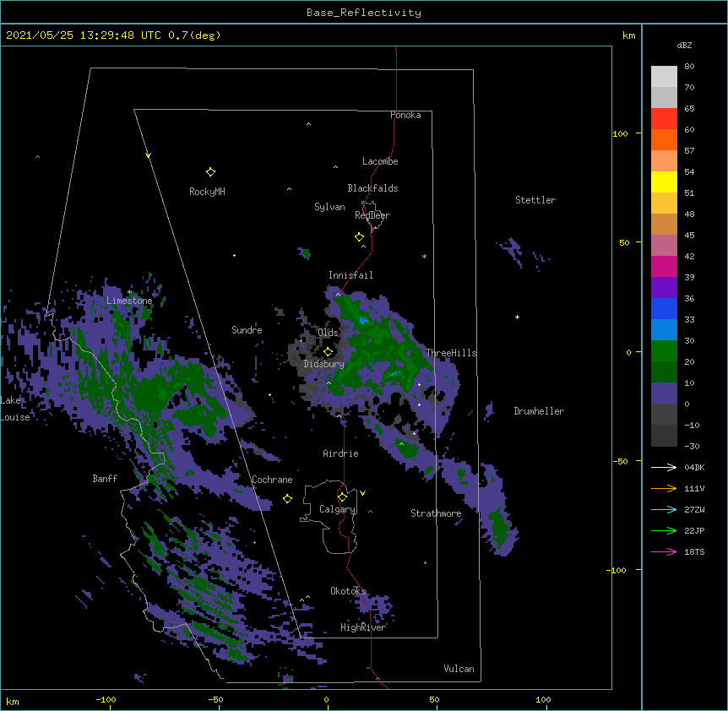Click the HighRiver city label

click(363, 627)
